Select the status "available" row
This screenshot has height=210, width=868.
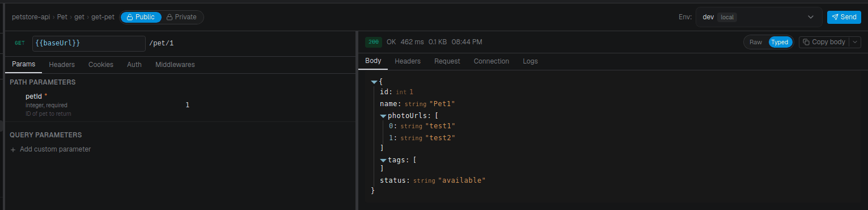pyautogui.click(x=433, y=180)
